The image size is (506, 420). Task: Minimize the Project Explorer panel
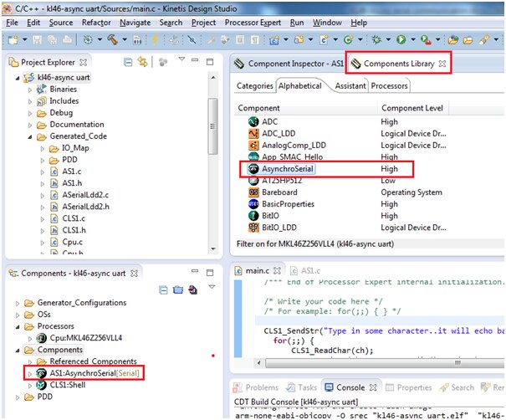(195, 60)
